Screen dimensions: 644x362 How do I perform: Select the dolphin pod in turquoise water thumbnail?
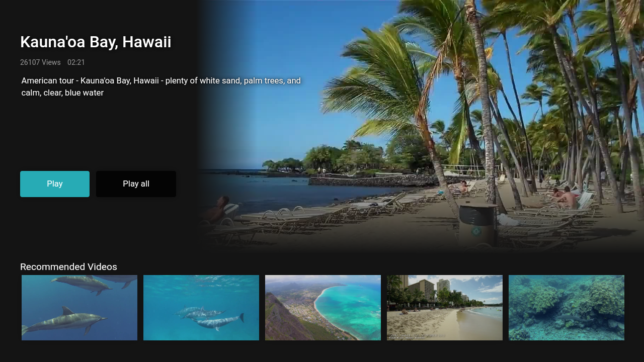(x=201, y=308)
